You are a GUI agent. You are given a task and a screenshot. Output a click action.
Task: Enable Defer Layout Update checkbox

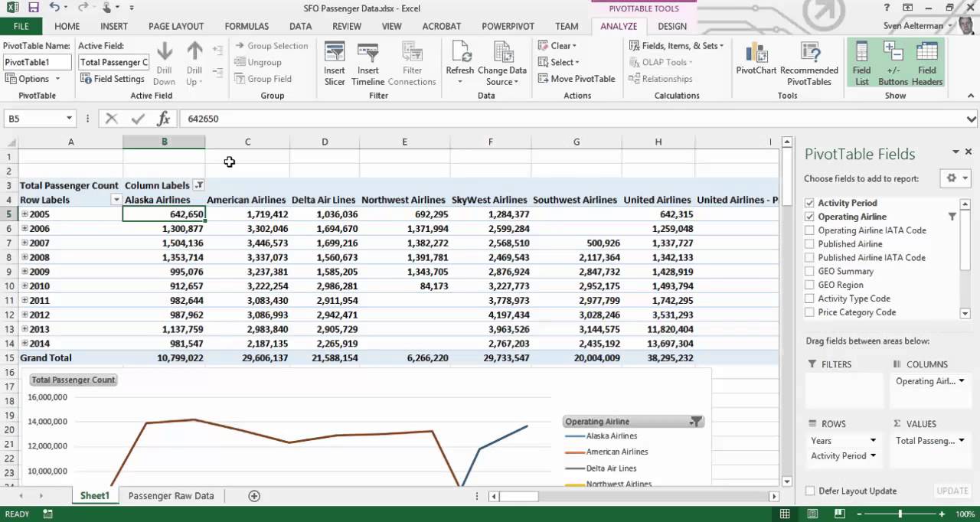click(x=810, y=491)
